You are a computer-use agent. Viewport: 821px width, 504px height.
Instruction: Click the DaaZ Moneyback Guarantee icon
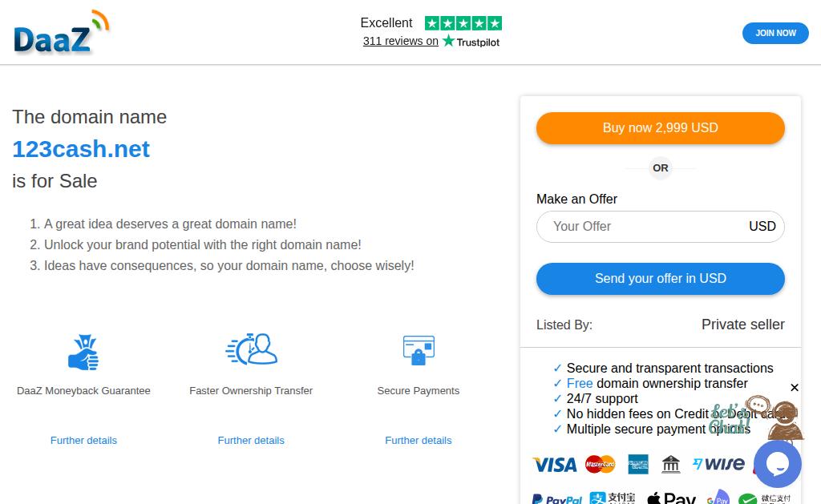pyautogui.click(x=83, y=353)
